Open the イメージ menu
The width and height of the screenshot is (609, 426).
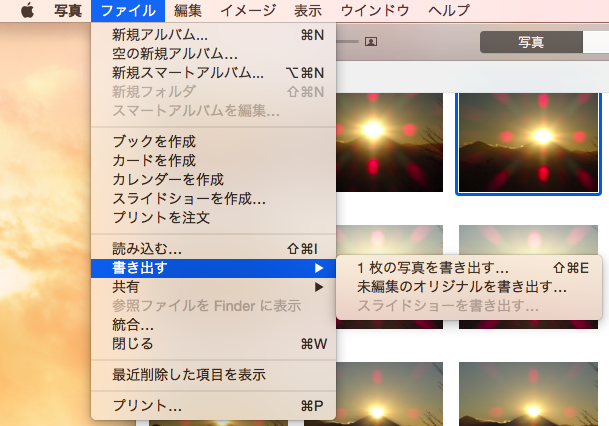click(248, 10)
